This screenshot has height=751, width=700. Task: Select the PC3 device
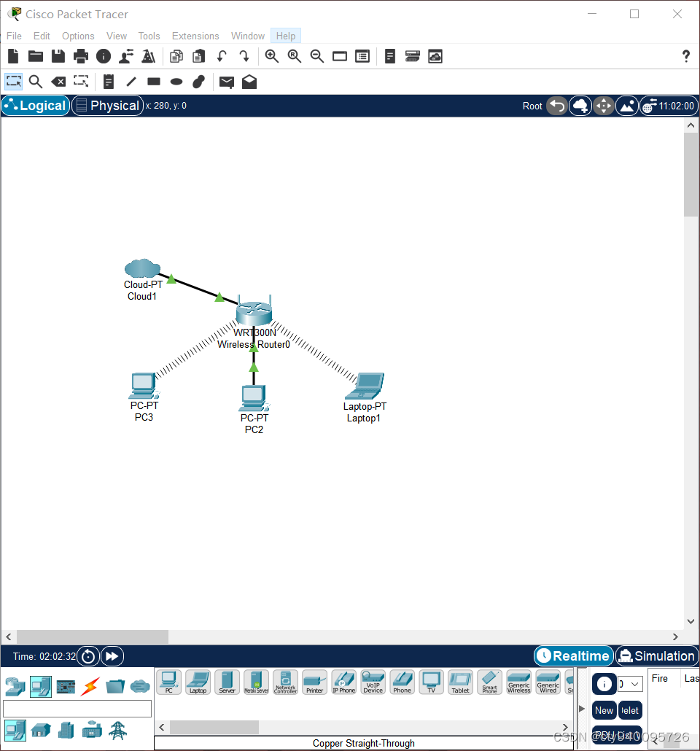point(144,386)
